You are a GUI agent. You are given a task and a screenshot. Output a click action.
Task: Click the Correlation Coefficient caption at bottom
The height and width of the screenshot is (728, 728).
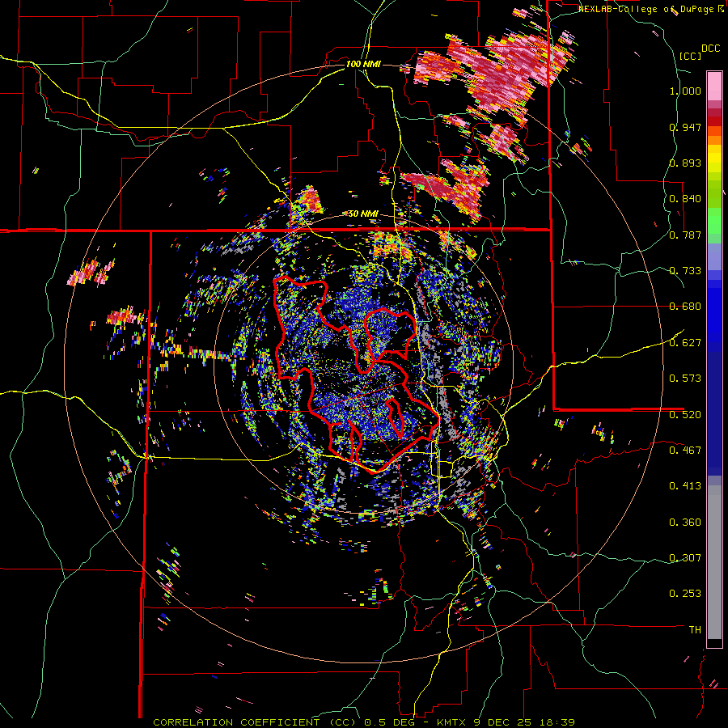[x=363, y=722]
